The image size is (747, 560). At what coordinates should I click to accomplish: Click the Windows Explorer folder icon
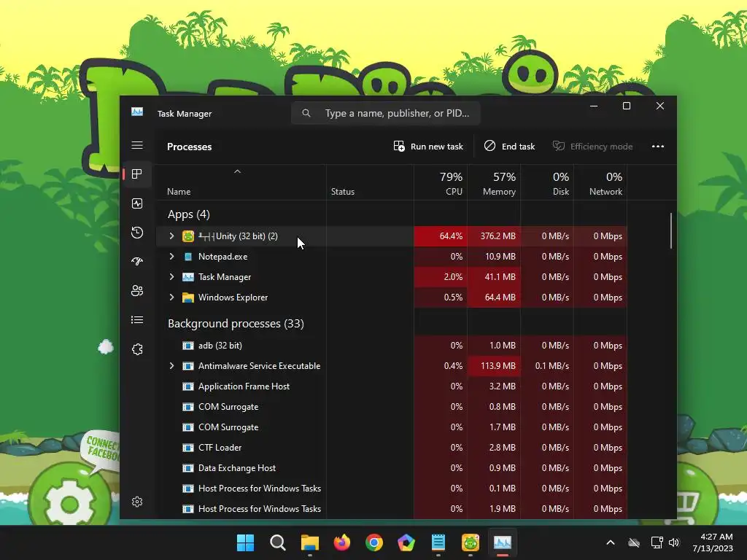point(188,297)
